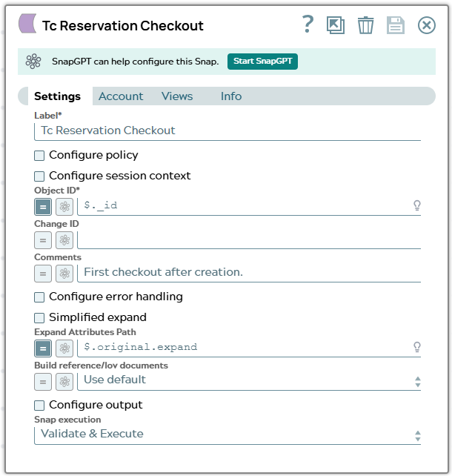The height and width of the screenshot is (476, 452).
Task: Toggle expression button for Build reference/lov documents
Action: [43, 382]
